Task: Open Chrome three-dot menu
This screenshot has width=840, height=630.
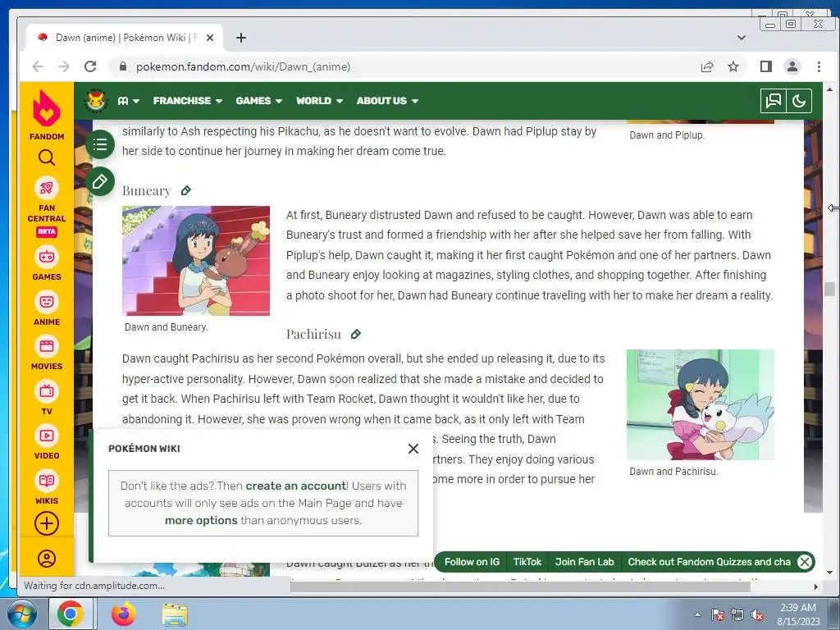Action: point(819,66)
